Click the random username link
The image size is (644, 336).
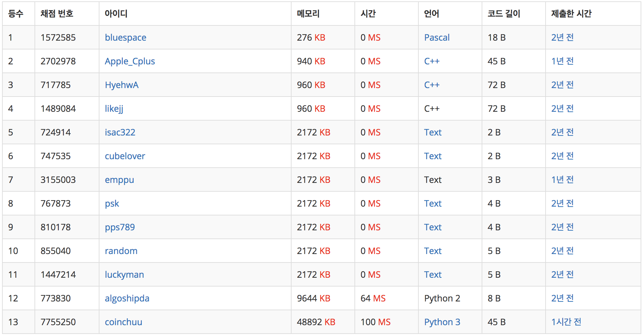[x=121, y=251]
